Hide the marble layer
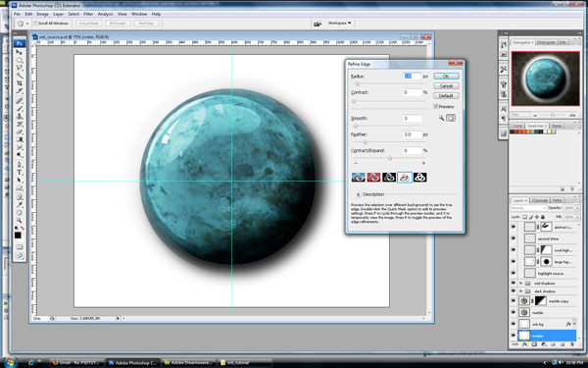Viewport: 588px width, 368px height. pyautogui.click(x=514, y=312)
